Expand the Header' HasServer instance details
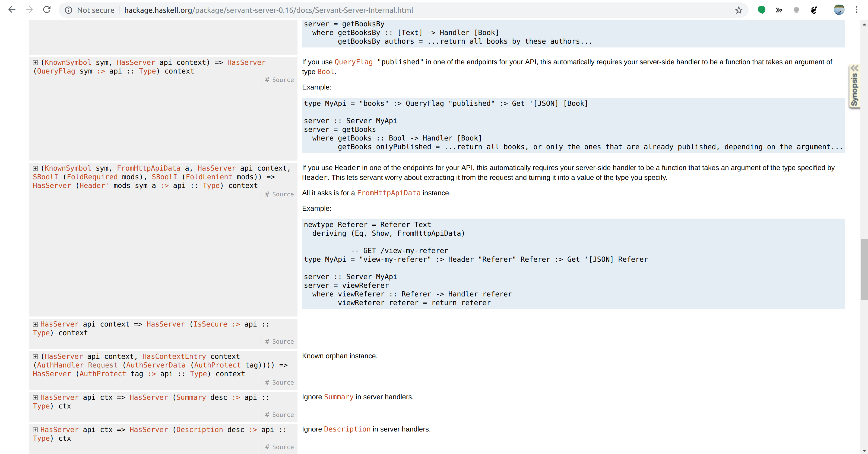The image size is (868, 454). coord(35,168)
